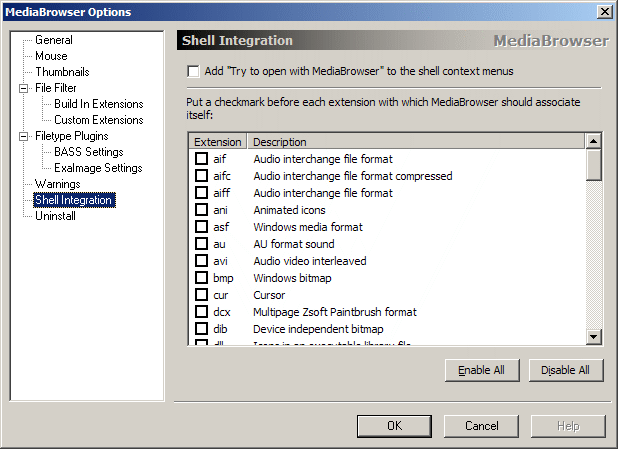618x449 pixels.
Task: Select the "Windows media format" row text
Action: coord(308,227)
